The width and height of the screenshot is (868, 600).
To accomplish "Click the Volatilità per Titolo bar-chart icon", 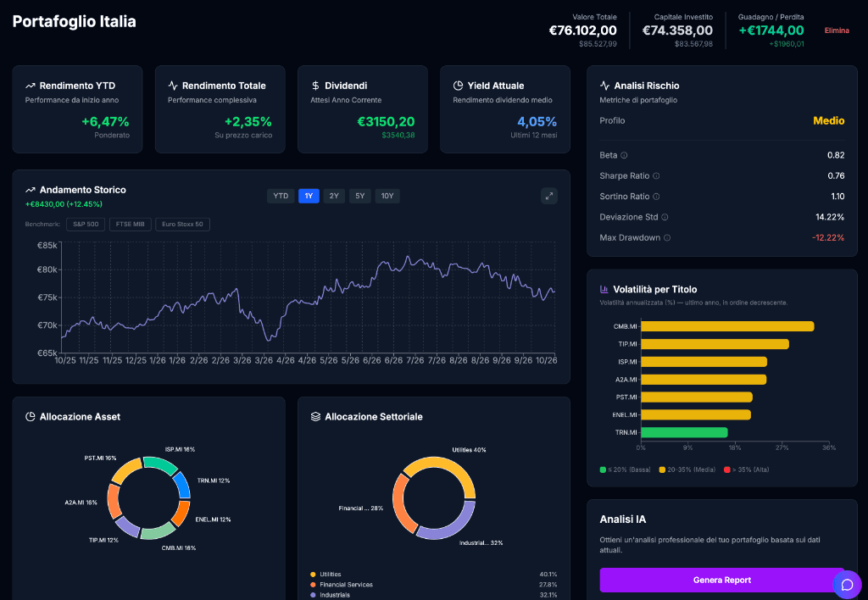I will point(604,290).
